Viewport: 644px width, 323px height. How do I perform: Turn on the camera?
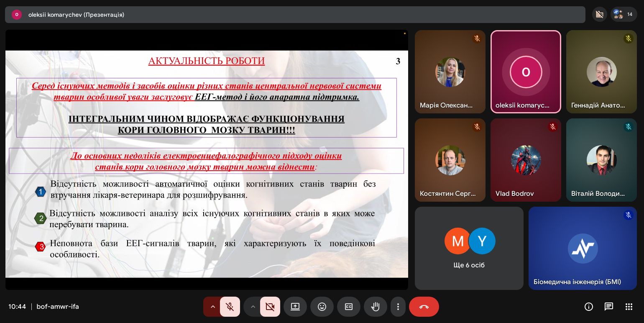(x=270, y=307)
